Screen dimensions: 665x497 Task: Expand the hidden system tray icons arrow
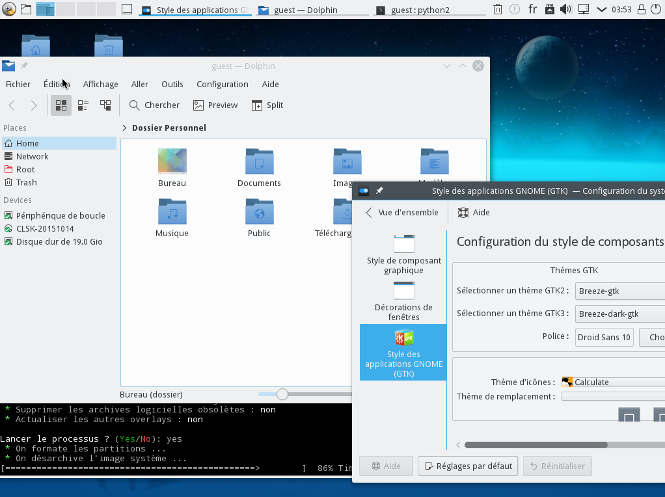[x=601, y=9]
